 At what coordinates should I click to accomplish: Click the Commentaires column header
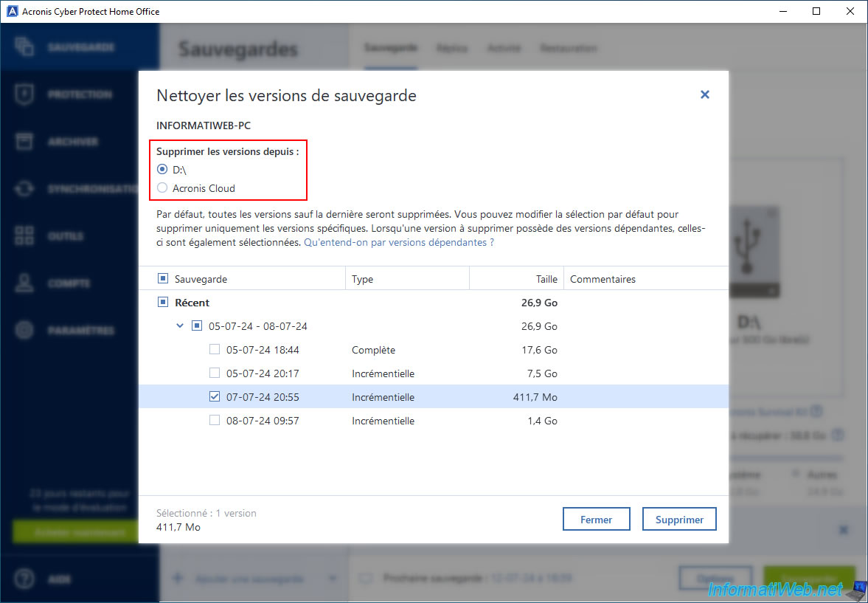pyautogui.click(x=603, y=279)
